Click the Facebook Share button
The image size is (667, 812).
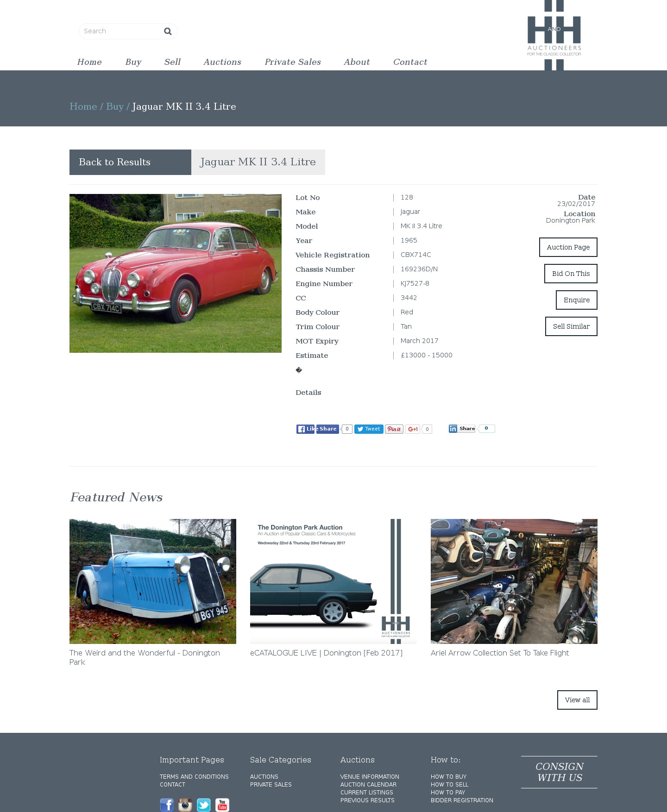(327, 429)
